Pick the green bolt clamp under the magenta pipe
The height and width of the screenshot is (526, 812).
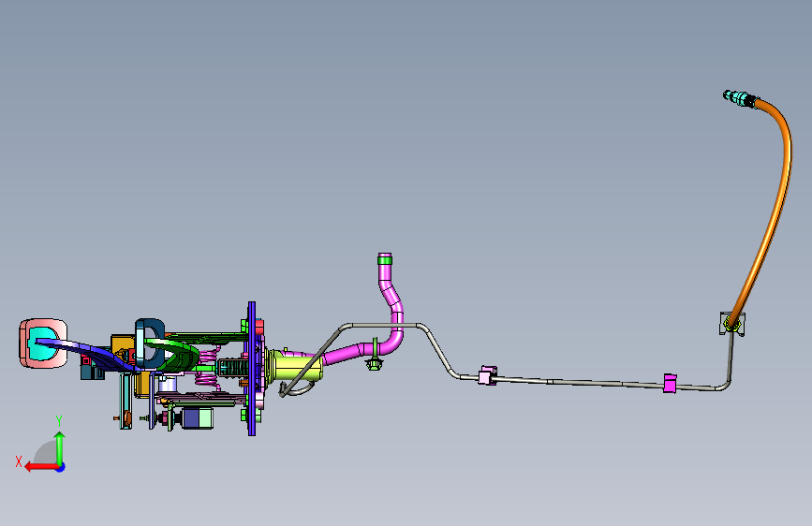pyautogui.click(x=374, y=360)
